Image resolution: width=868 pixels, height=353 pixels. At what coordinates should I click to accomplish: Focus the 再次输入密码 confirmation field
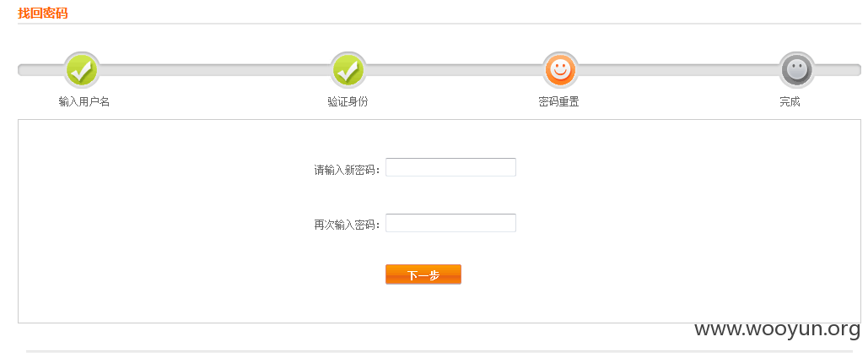pyautogui.click(x=450, y=223)
